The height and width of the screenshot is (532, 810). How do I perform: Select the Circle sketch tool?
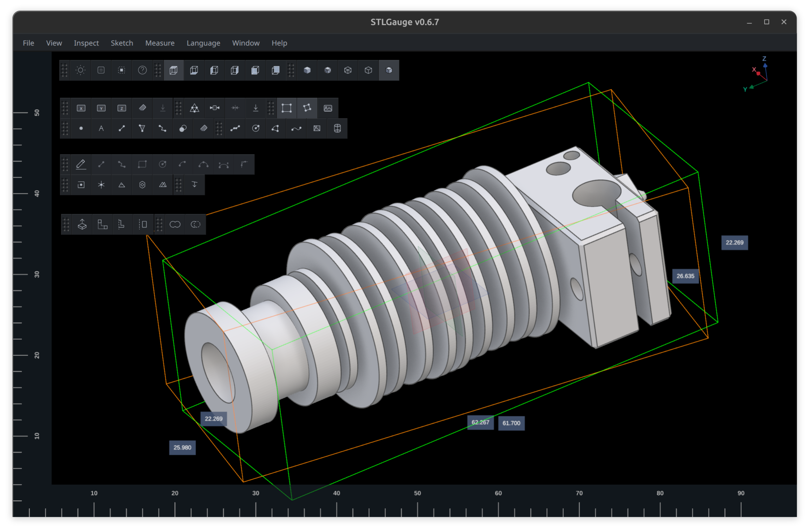pos(162,164)
